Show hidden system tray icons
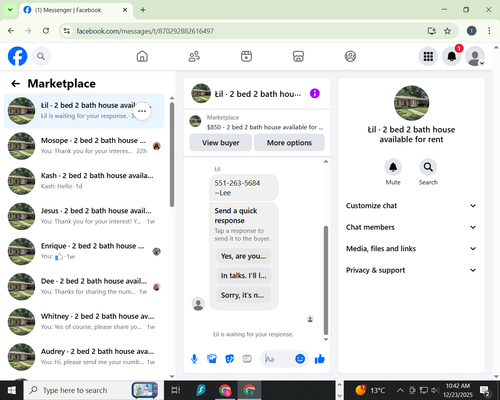The width and height of the screenshot is (500, 400). tap(400, 390)
